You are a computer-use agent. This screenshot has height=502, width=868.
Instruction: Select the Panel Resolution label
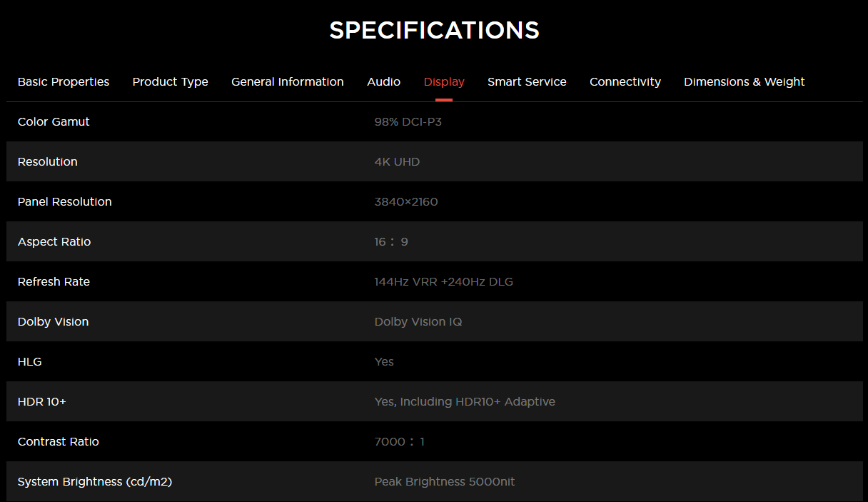coord(64,202)
